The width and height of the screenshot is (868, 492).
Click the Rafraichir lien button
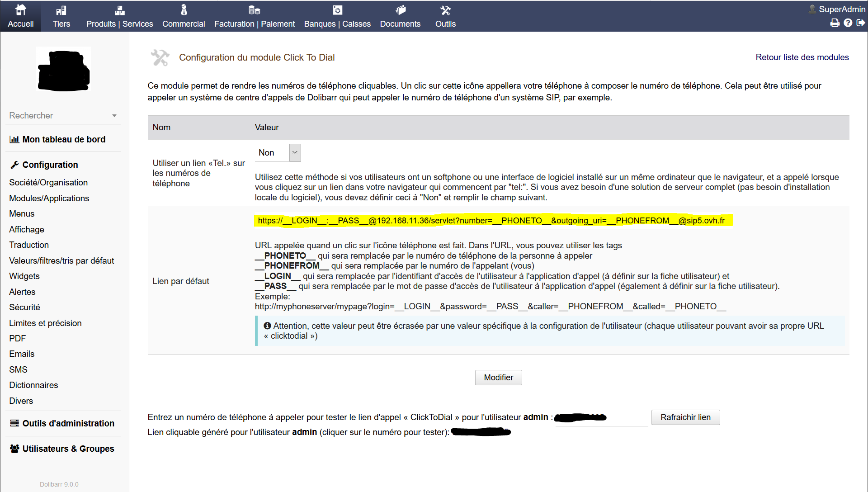685,417
